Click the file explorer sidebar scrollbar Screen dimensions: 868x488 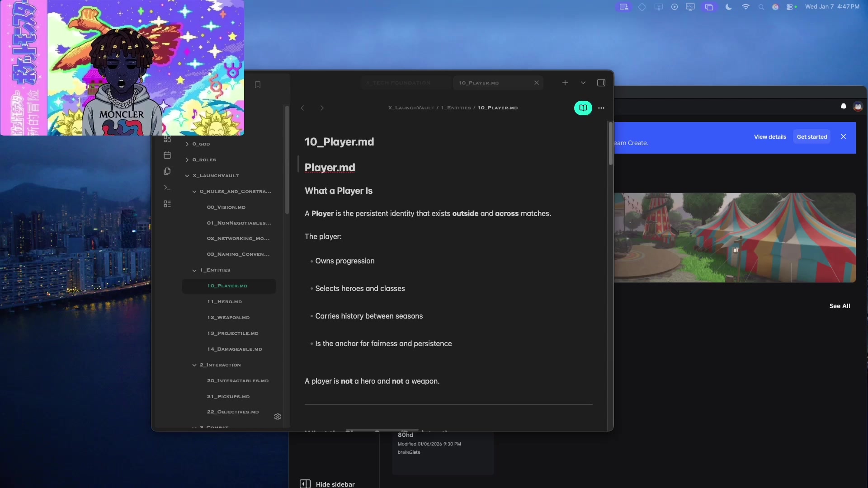coord(287,160)
